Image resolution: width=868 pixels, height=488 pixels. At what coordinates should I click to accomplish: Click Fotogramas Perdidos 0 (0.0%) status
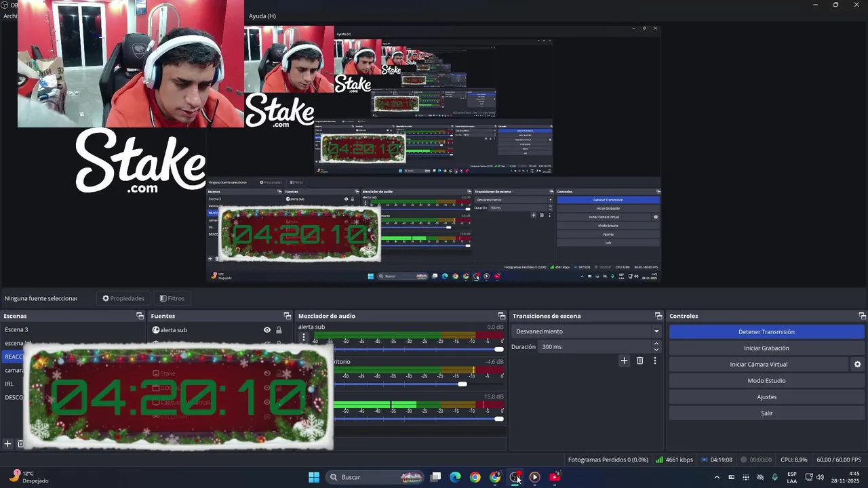point(608,460)
